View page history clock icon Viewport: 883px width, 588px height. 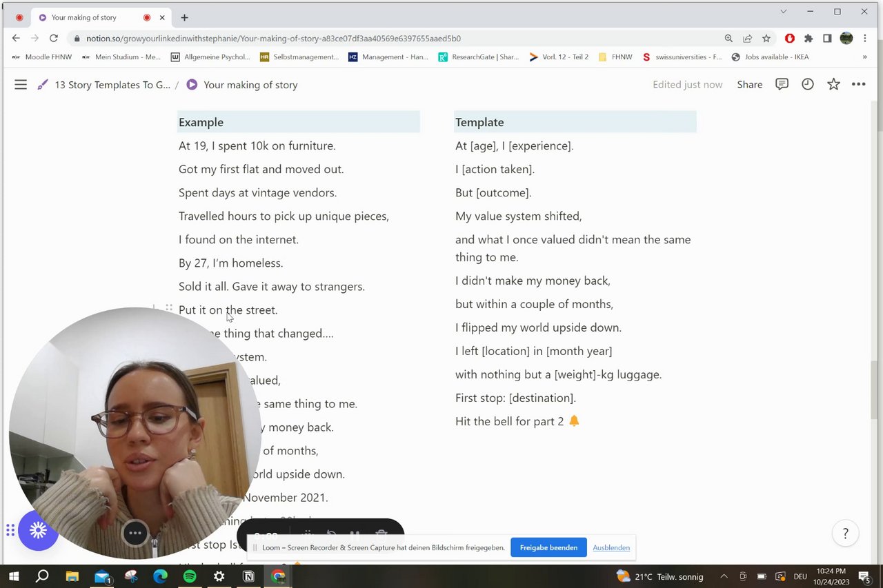click(807, 84)
